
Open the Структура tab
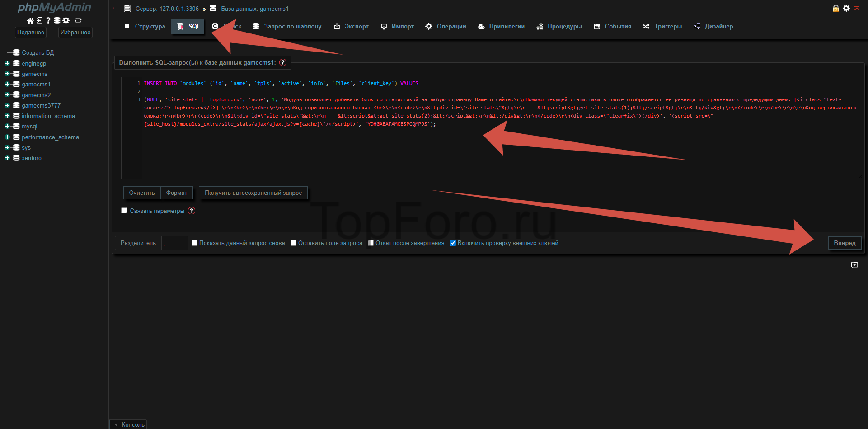(x=145, y=27)
